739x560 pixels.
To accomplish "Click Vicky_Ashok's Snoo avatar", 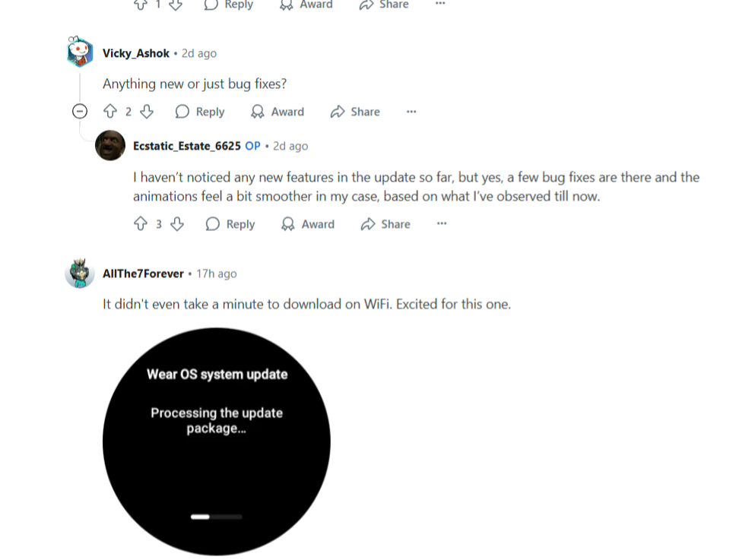I will [x=80, y=52].
